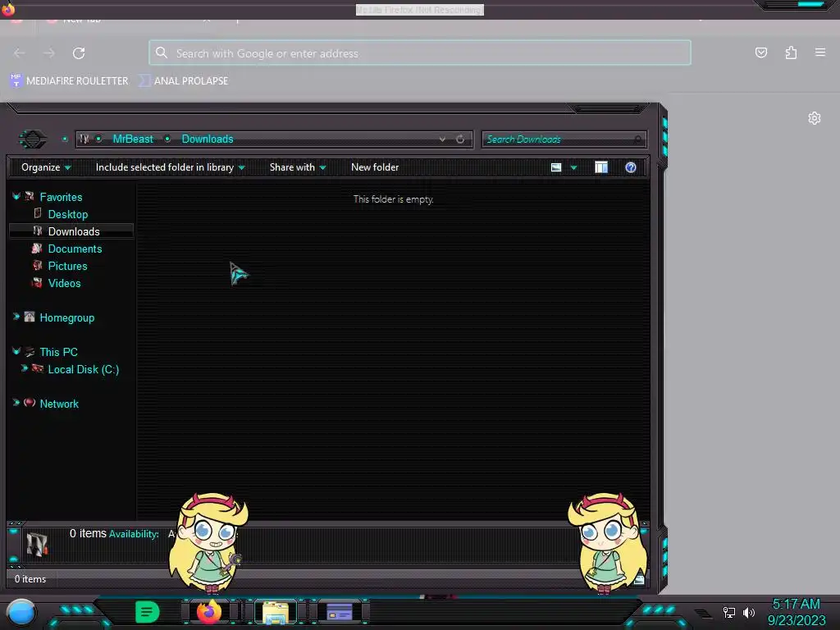
Task: Open the volume tray icon
Action: 749,612
